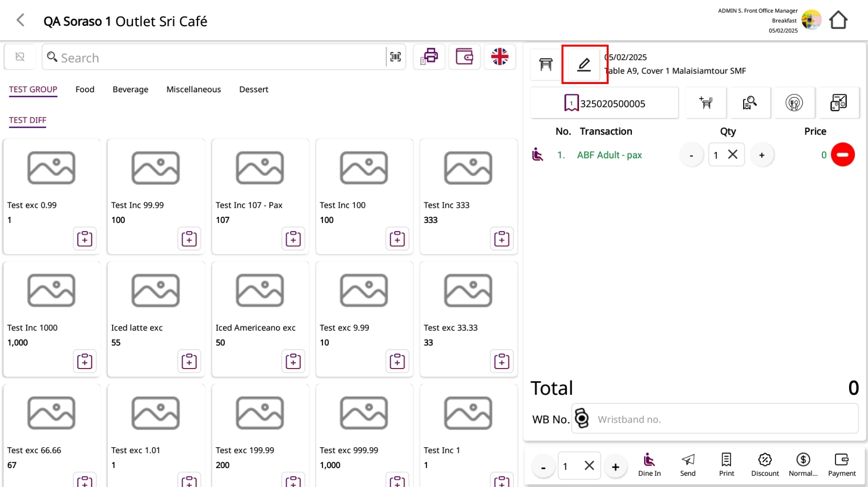Open the table selection icon

(546, 65)
